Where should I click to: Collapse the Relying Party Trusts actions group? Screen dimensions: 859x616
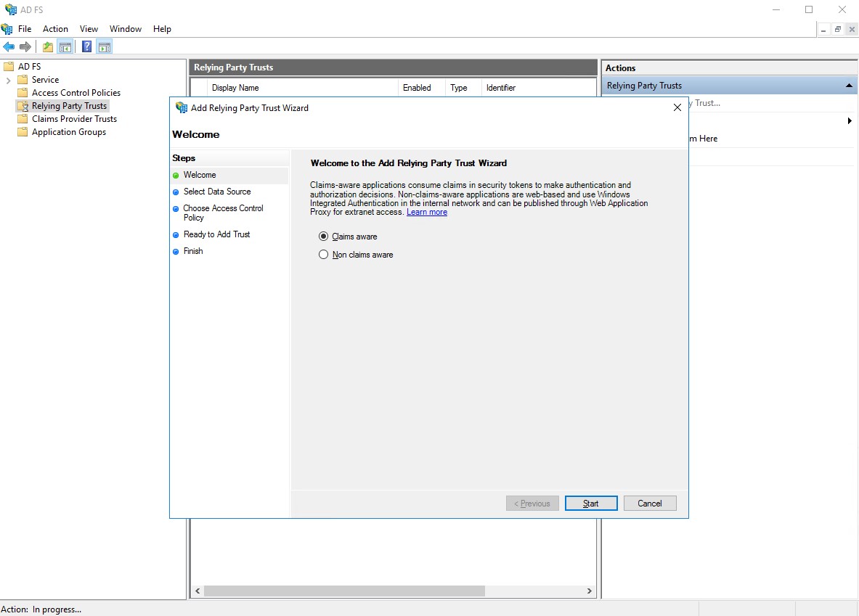click(848, 85)
